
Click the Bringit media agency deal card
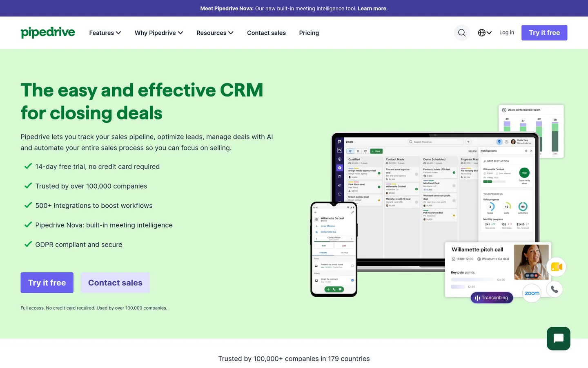(x=365, y=173)
